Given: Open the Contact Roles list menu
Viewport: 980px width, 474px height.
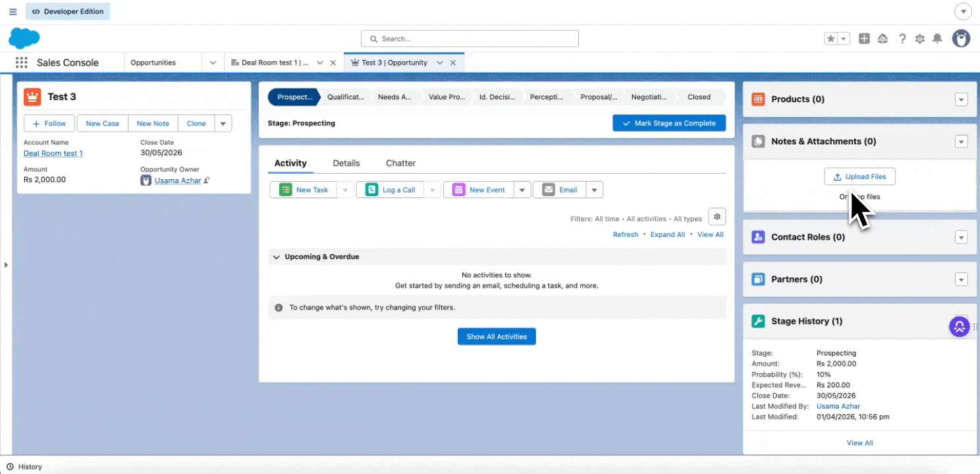Looking at the screenshot, I should (x=962, y=237).
